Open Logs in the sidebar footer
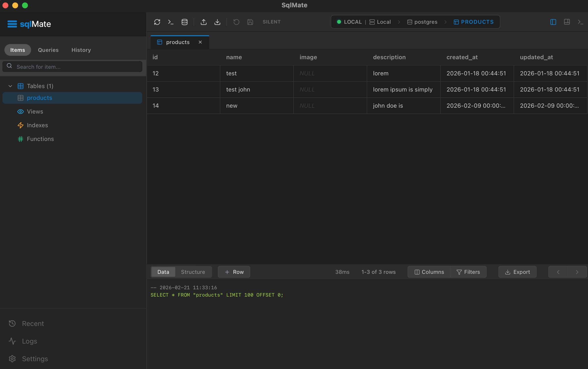588x369 pixels. tap(23, 341)
